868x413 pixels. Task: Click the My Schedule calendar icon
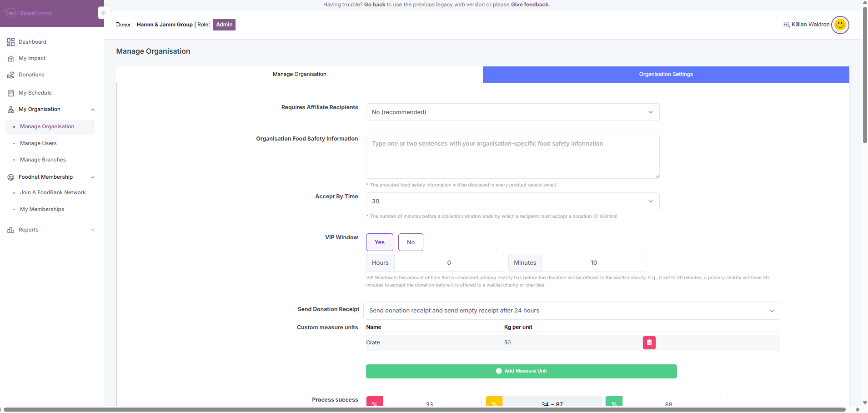11,93
